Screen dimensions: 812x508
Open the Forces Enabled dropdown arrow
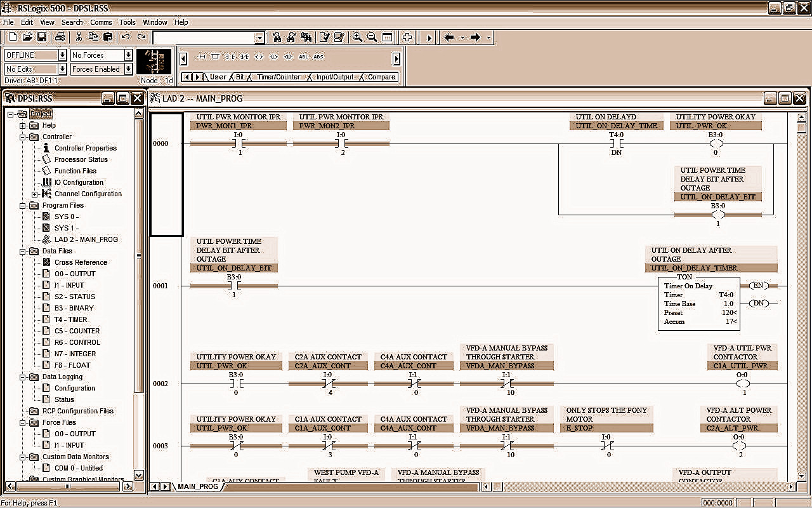coord(129,69)
